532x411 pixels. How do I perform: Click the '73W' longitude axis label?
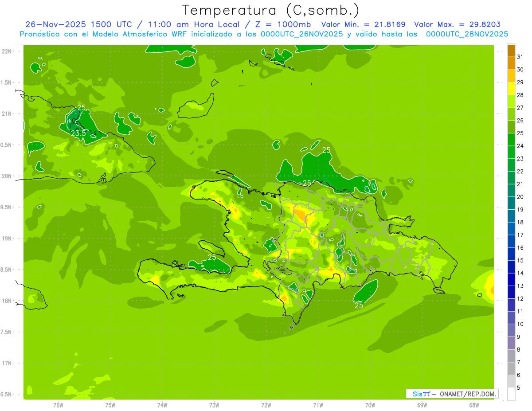tap(214, 405)
